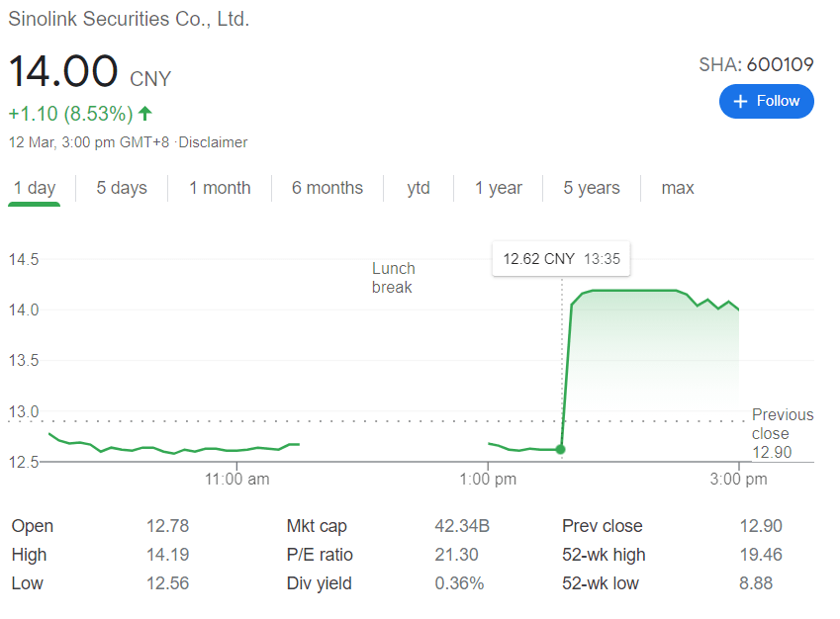
Task: Click the 12.62 CNY 13:35 tooltip
Action: [561, 259]
